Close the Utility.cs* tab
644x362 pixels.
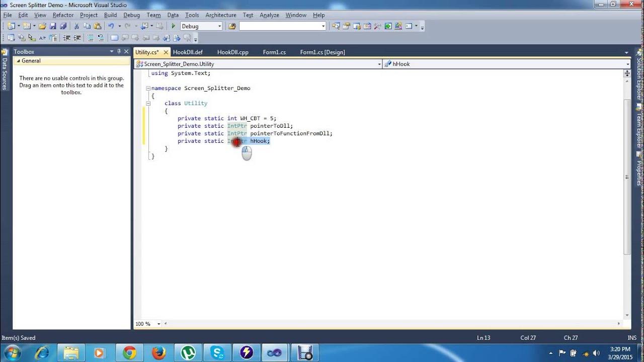point(166,52)
